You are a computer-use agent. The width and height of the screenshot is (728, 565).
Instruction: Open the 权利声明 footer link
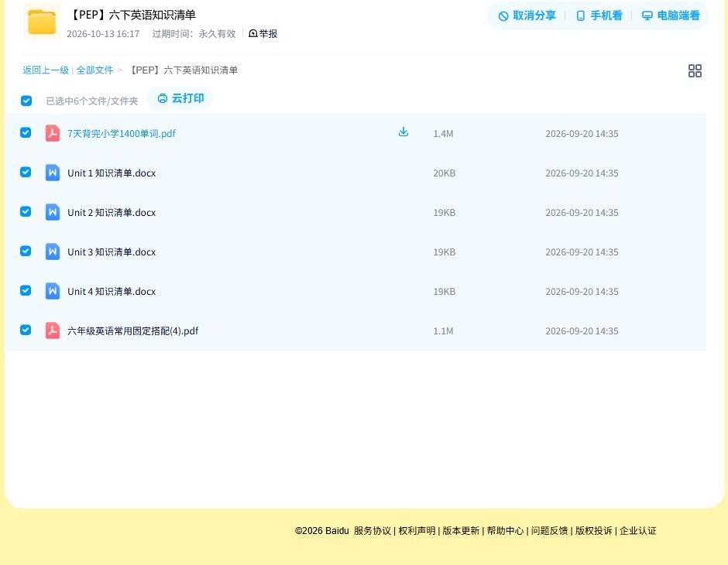[x=417, y=531]
